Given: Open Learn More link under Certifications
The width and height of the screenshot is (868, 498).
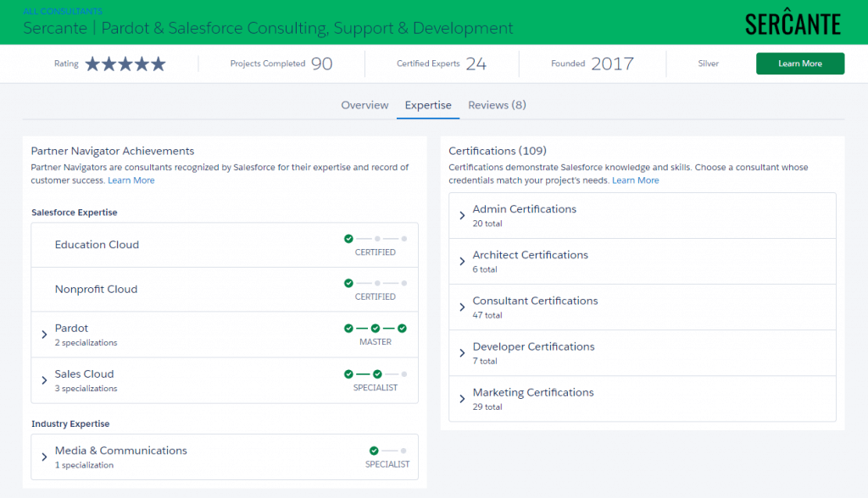Looking at the screenshot, I should 636,180.
